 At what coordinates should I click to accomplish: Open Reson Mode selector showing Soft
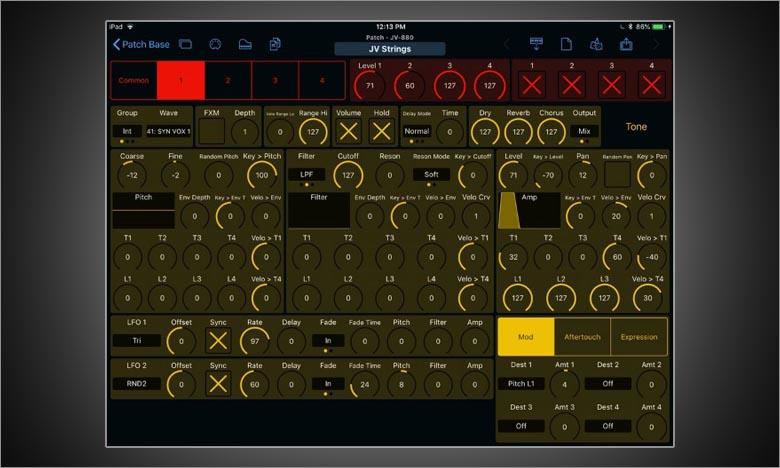[431, 175]
